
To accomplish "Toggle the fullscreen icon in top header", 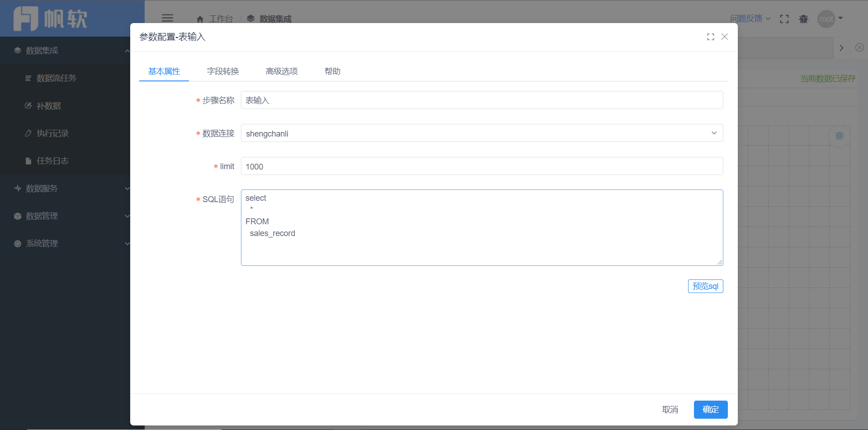I will (x=784, y=19).
